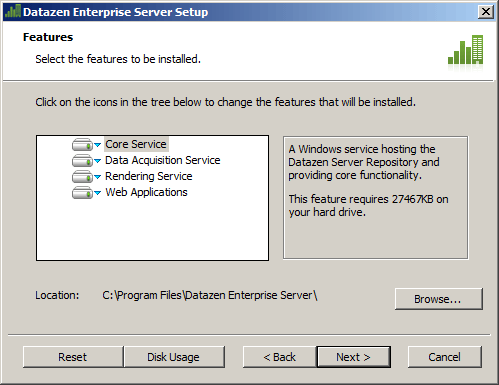
Task: Click the Reset button
Action: pos(73,357)
